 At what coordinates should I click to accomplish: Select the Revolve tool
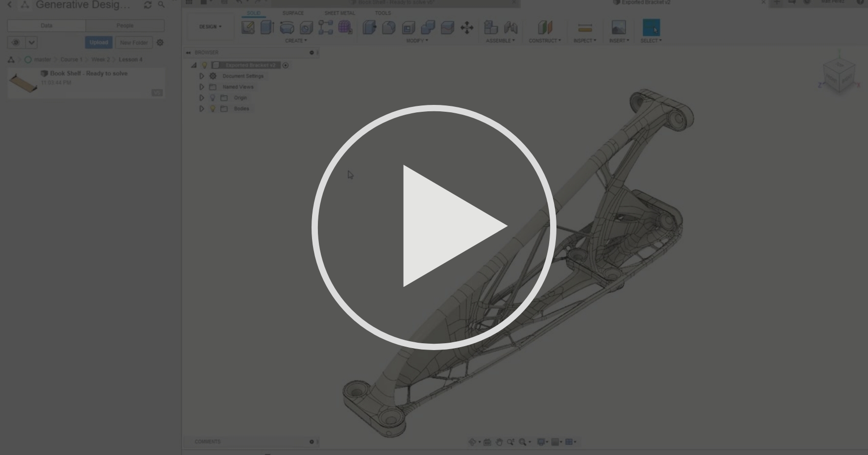[287, 27]
